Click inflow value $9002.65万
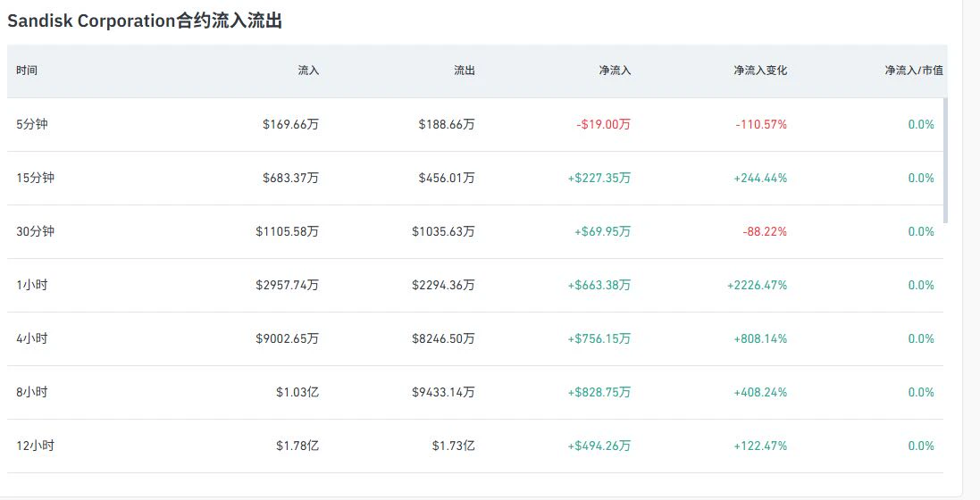 (x=288, y=338)
